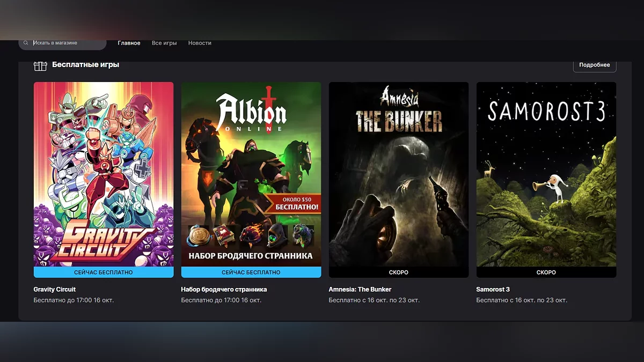Click СЕЙЧАС БЕСПЛАТНО banner under Gravity Circuit
The image size is (644, 362).
tap(104, 272)
